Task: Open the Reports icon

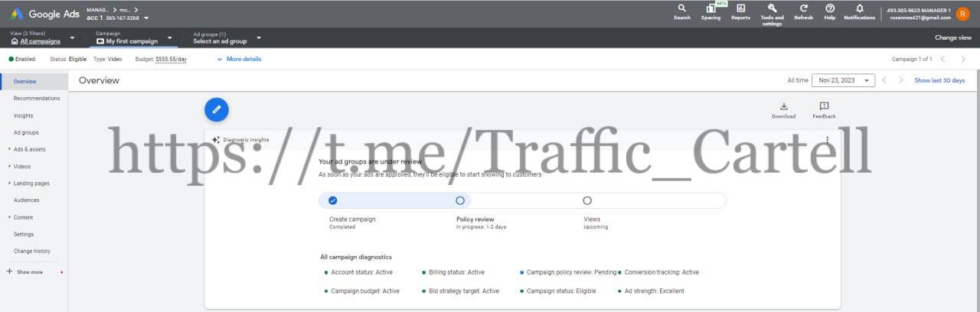Action: click(740, 8)
